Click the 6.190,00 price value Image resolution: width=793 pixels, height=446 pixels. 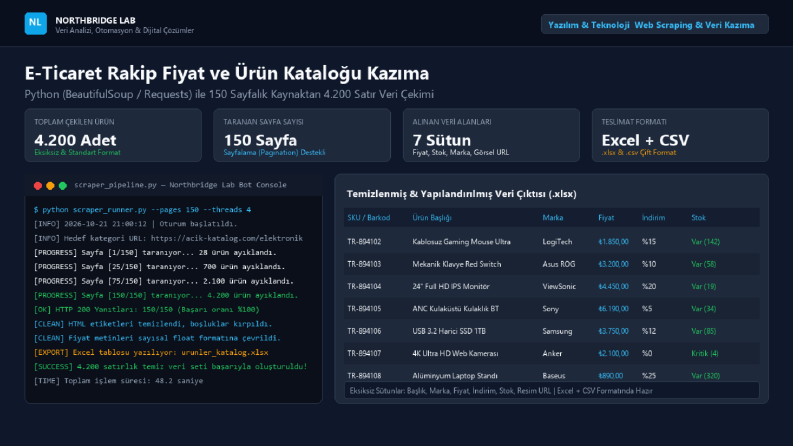coord(613,308)
